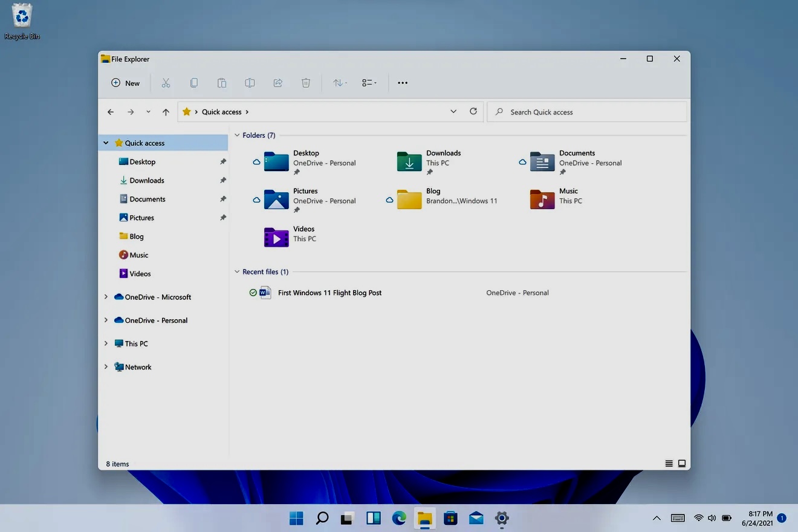Click the Copy icon in toolbar
This screenshot has width=798, height=532.
(193, 83)
